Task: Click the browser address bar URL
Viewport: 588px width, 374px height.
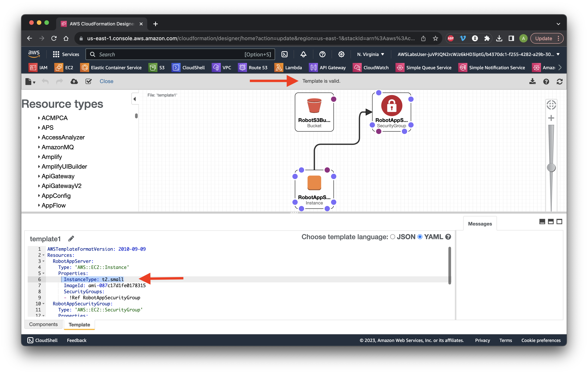Action: (251, 38)
